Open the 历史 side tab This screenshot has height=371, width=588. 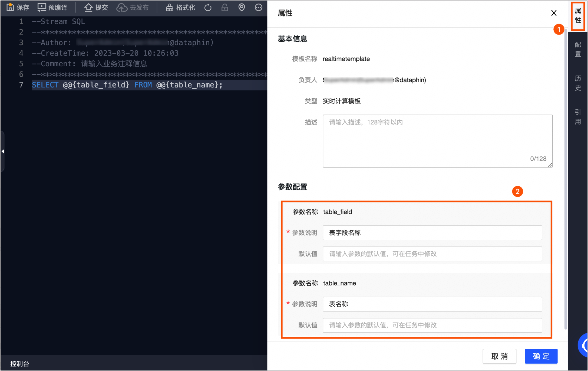(578, 83)
